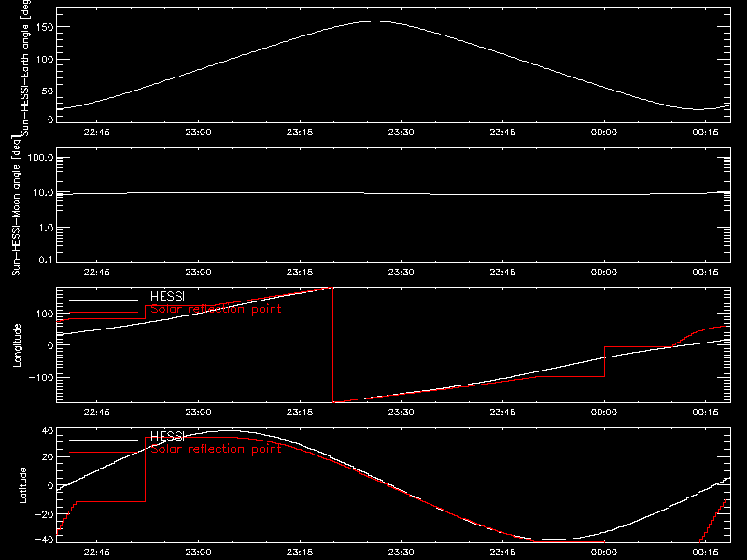Click the vertical red longitude wrap line
This screenshot has width=747, height=560.
click(x=332, y=345)
